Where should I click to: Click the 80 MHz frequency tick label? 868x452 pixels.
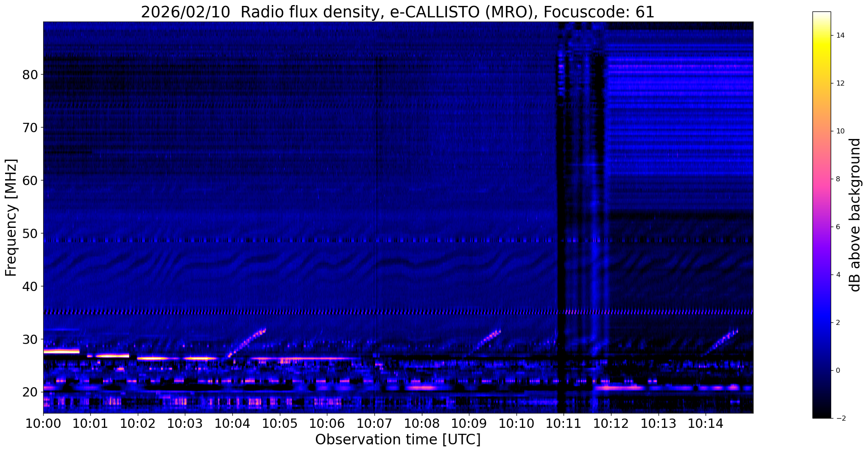(30, 75)
